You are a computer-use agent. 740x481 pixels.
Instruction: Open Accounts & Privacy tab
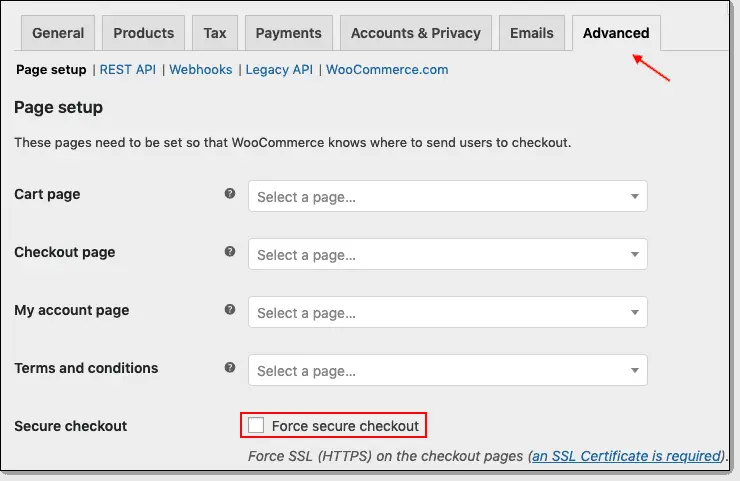(415, 33)
